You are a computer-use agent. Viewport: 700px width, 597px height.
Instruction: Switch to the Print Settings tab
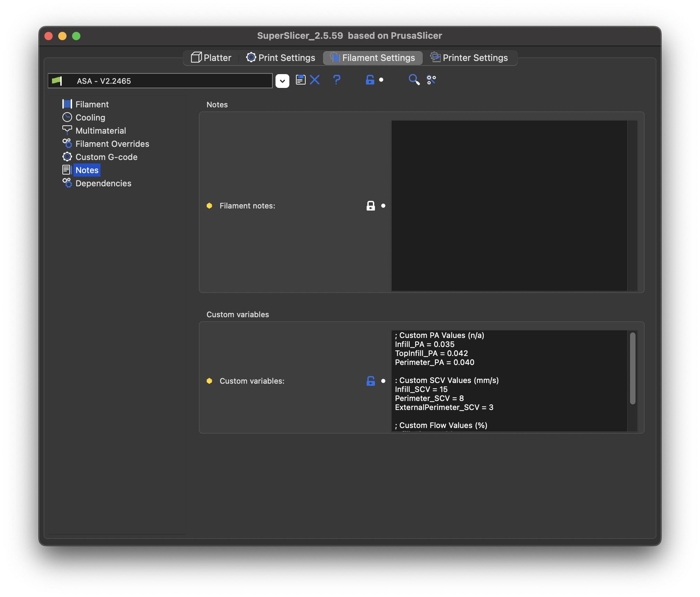[281, 58]
